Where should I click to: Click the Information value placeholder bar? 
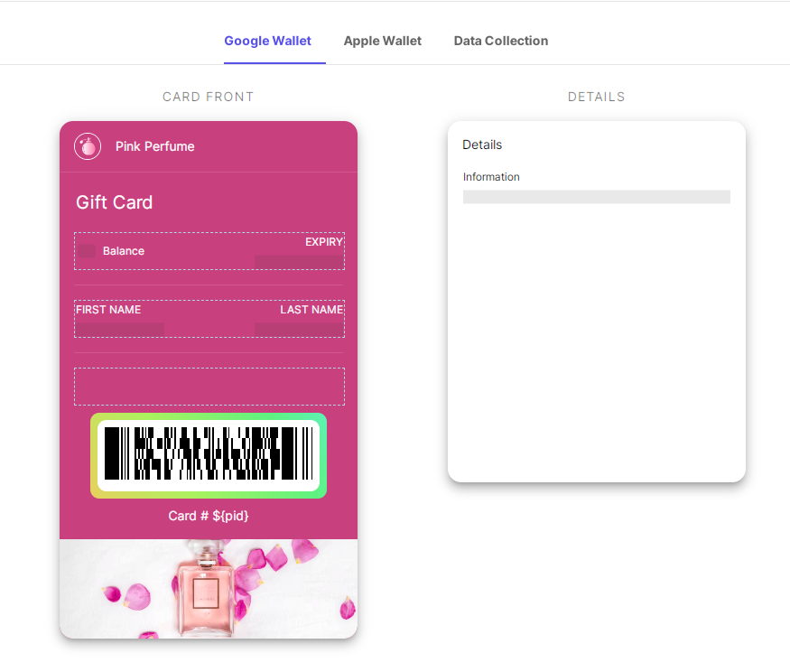tap(597, 197)
